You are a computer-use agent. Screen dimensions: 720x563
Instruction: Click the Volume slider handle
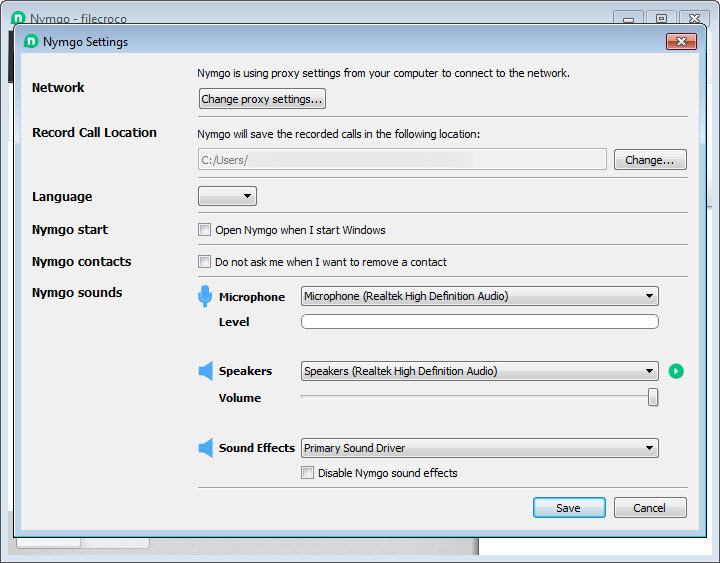tap(652, 397)
